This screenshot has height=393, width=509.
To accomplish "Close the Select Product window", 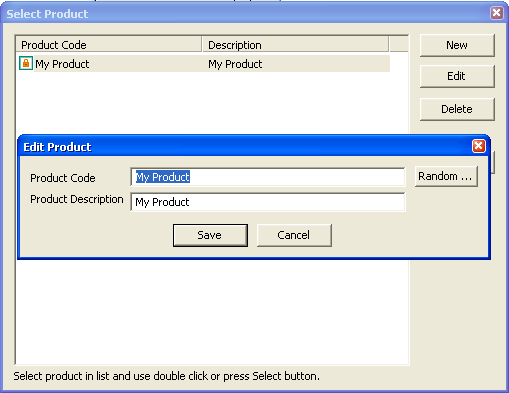I will tap(497, 13).
